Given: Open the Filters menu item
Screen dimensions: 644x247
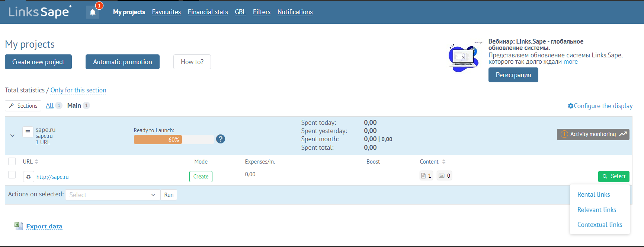Looking at the screenshot, I should coord(262,12).
